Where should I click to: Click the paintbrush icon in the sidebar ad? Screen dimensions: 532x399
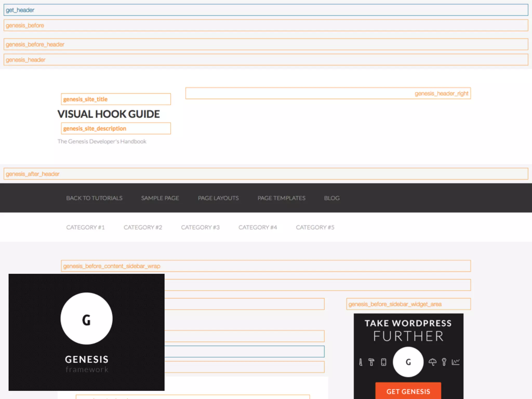(361, 362)
